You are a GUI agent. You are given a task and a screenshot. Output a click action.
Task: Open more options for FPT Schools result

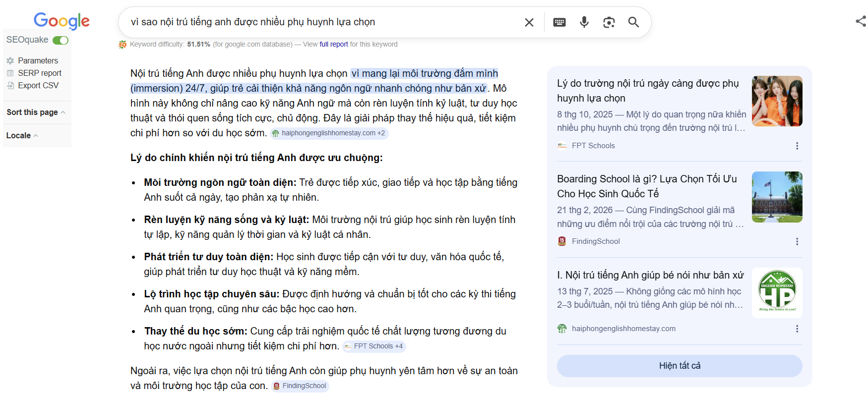[x=797, y=146]
